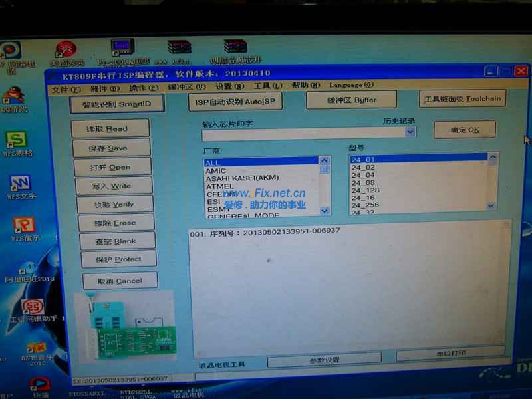Screen dimensions: 532x399
Task: Open the chip marking history dropdown
Action: click(x=410, y=132)
